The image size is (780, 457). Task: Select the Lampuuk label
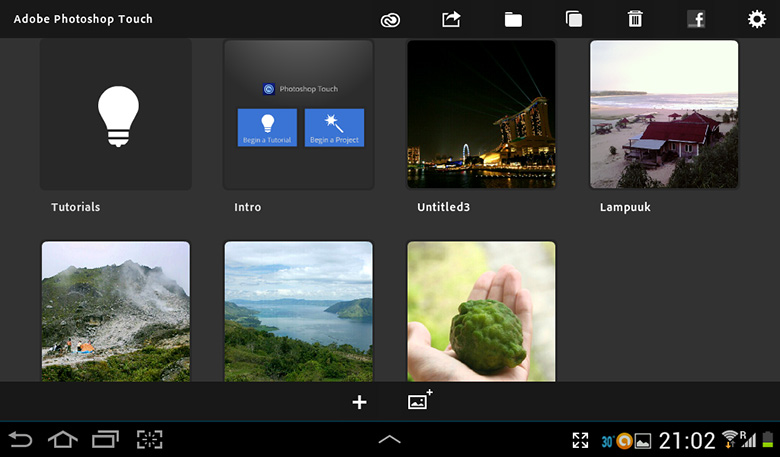click(x=625, y=207)
